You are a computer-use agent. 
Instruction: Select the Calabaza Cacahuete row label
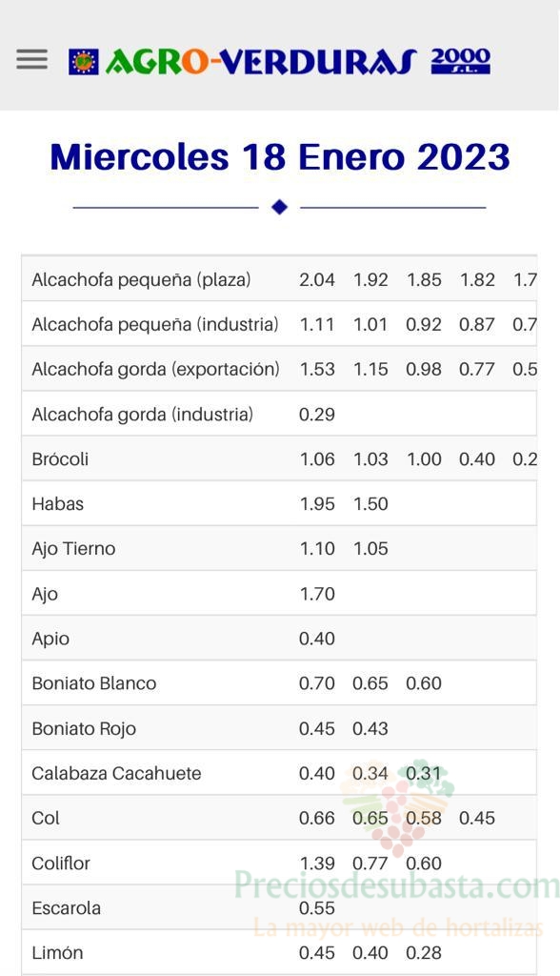click(116, 773)
